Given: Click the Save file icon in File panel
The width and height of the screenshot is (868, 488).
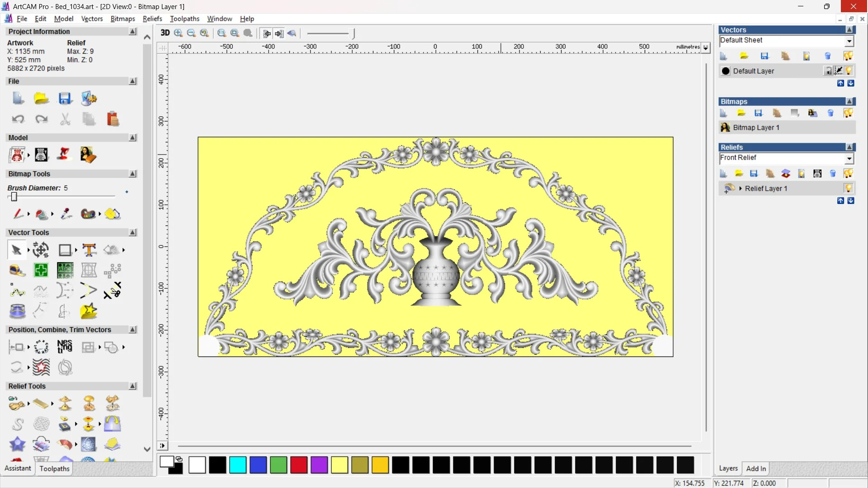Looking at the screenshot, I should tap(65, 99).
